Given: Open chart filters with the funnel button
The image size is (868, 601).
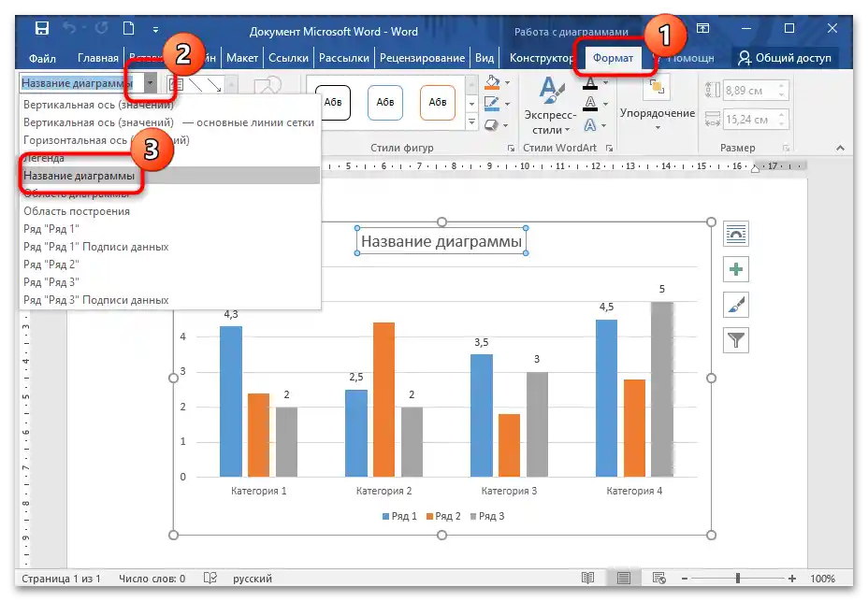Looking at the screenshot, I should [x=736, y=340].
